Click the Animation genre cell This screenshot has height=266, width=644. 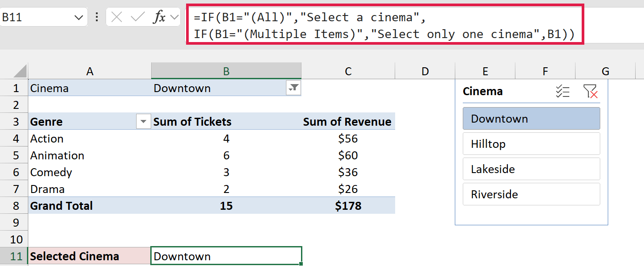coord(90,155)
